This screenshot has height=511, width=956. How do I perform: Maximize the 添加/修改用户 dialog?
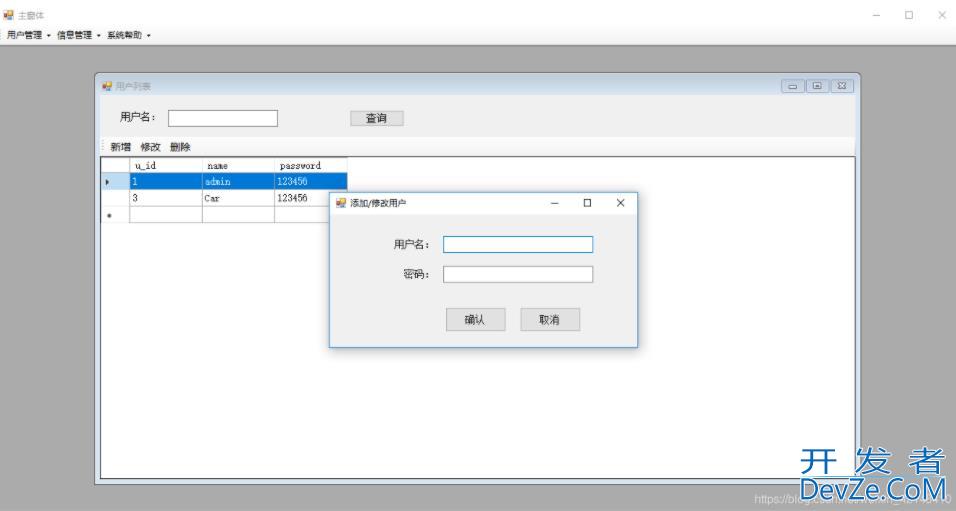click(587, 203)
